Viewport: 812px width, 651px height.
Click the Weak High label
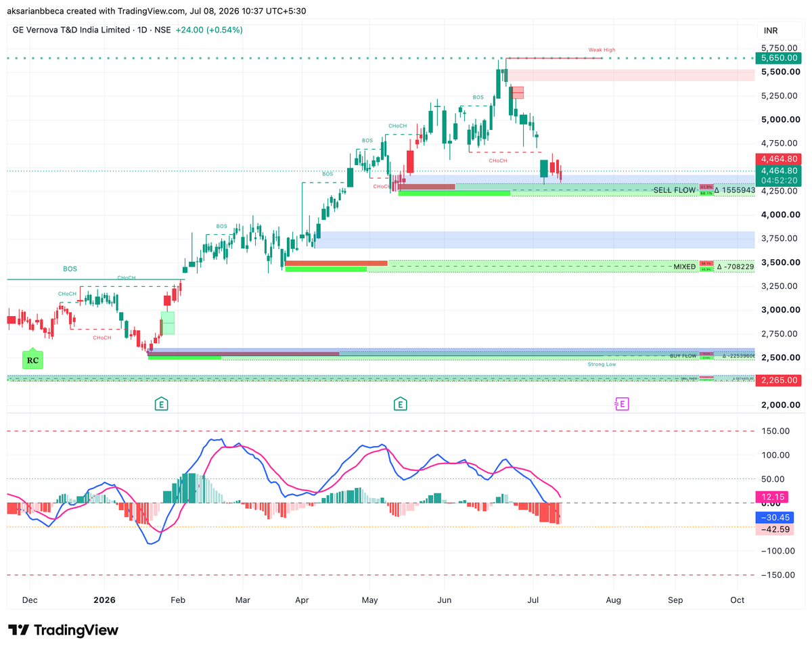coord(602,50)
